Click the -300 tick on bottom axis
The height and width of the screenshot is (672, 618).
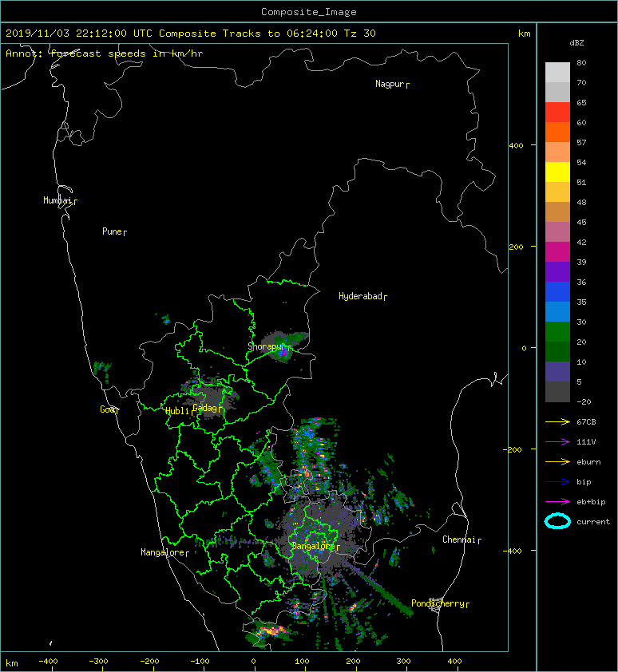click(99, 662)
